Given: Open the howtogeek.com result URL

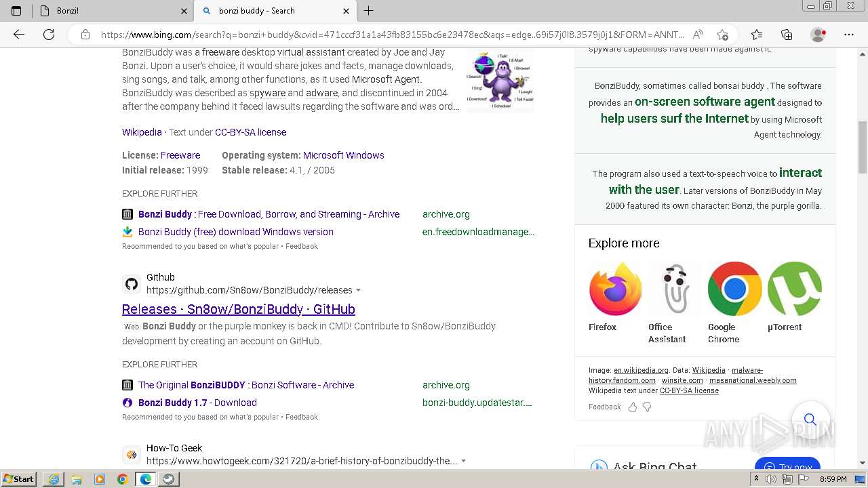Looking at the screenshot, I should pyautogui.click(x=302, y=461).
